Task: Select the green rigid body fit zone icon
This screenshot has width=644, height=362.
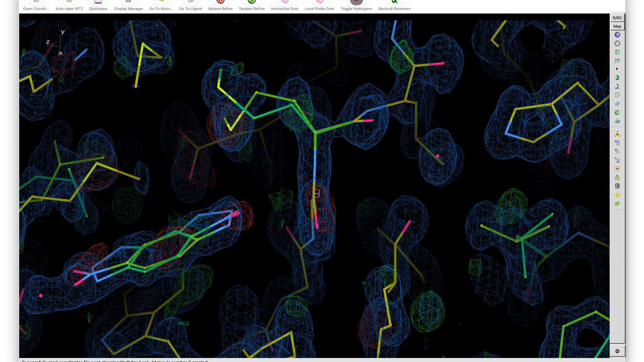Action: (617, 52)
